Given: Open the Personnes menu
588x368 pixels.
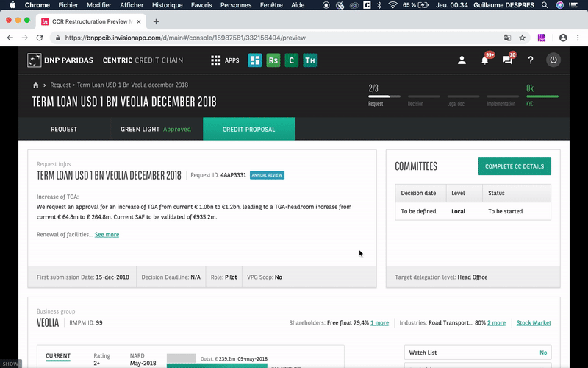Looking at the screenshot, I should (x=236, y=5).
